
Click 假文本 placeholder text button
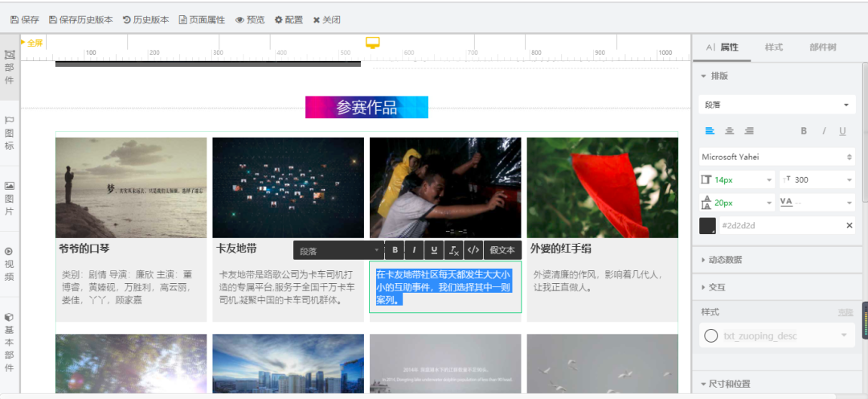point(502,250)
